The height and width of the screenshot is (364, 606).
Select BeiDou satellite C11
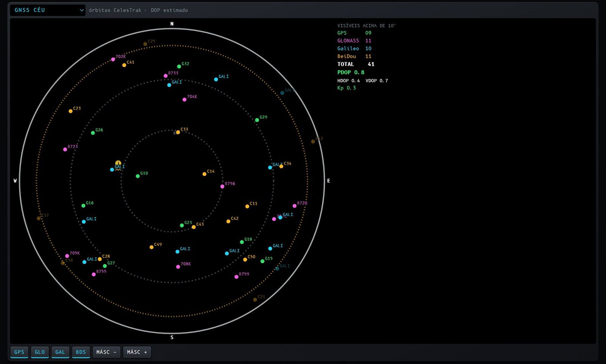pos(247,206)
